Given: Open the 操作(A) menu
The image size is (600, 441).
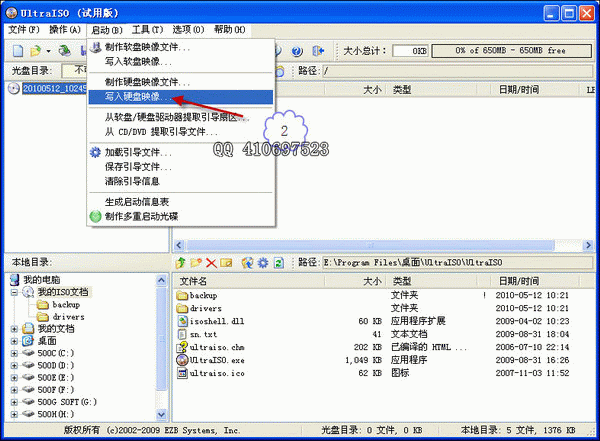Looking at the screenshot, I should pos(65,29).
